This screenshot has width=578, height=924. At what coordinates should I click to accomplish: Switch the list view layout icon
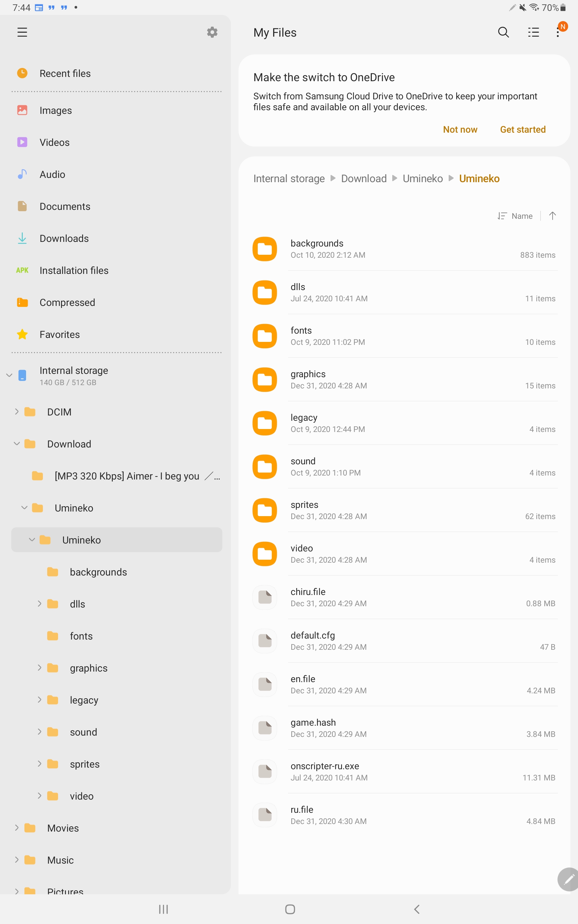[533, 32]
